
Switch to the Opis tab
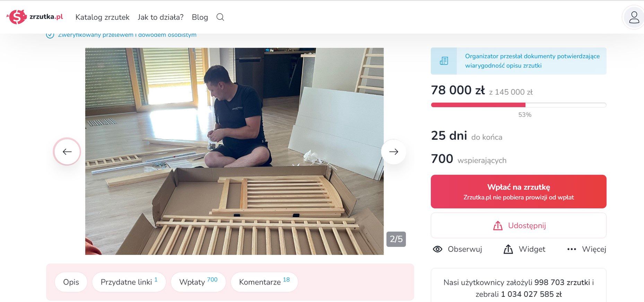(71, 282)
